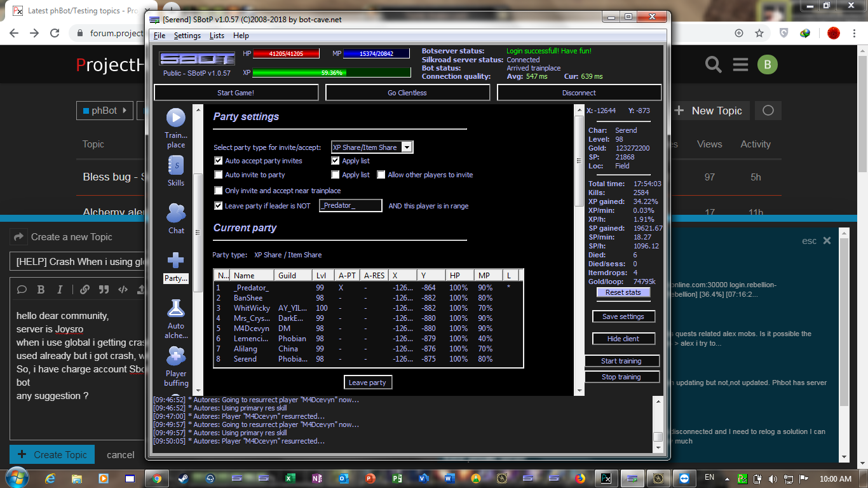Viewport: 868px width, 488px height.
Task: Sort party list by Guild column header
Action: (x=294, y=275)
